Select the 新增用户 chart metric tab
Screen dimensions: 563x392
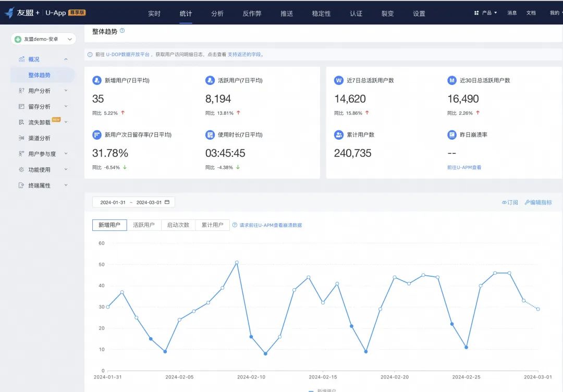(109, 225)
